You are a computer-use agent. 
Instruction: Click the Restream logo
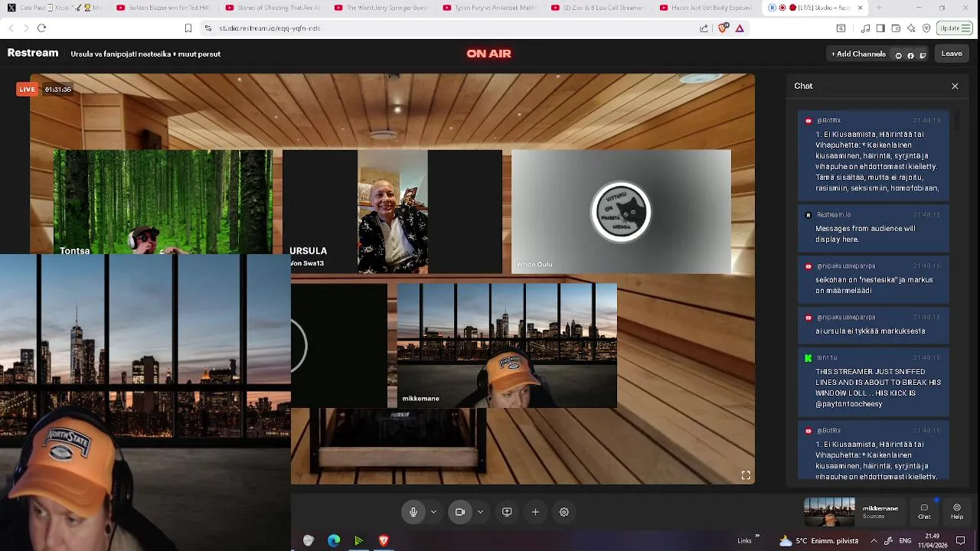click(x=33, y=54)
